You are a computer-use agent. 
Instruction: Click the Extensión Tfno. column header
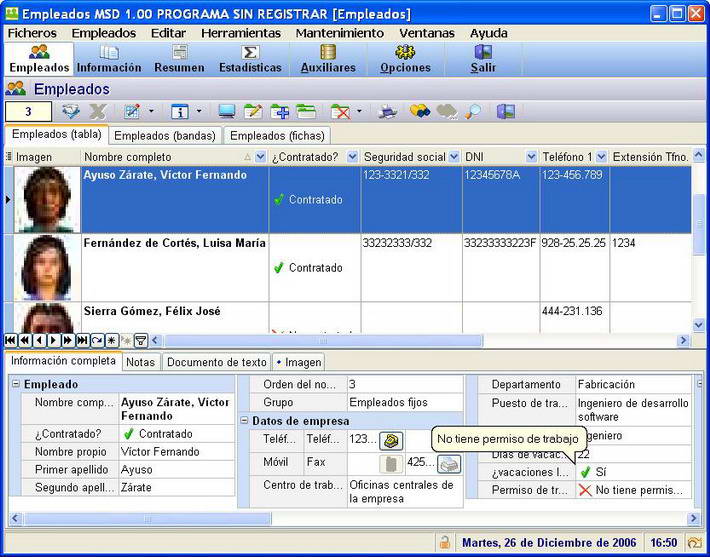pos(651,157)
